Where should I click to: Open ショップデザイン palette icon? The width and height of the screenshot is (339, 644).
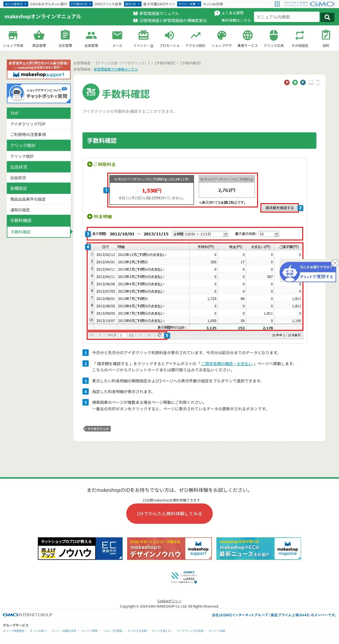[222, 36]
